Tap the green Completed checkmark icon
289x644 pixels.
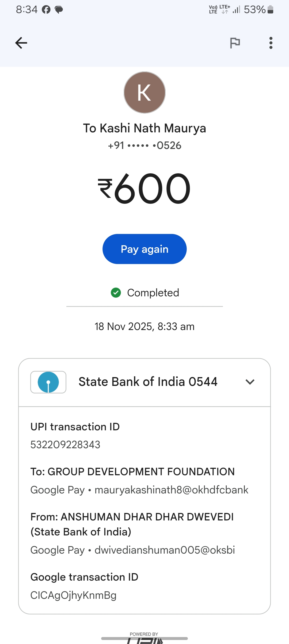pyautogui.click(x=116, y=293)
